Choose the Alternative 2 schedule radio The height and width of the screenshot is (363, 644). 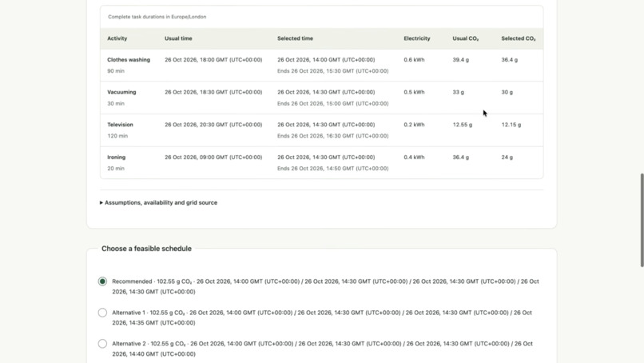coord(102,344)
